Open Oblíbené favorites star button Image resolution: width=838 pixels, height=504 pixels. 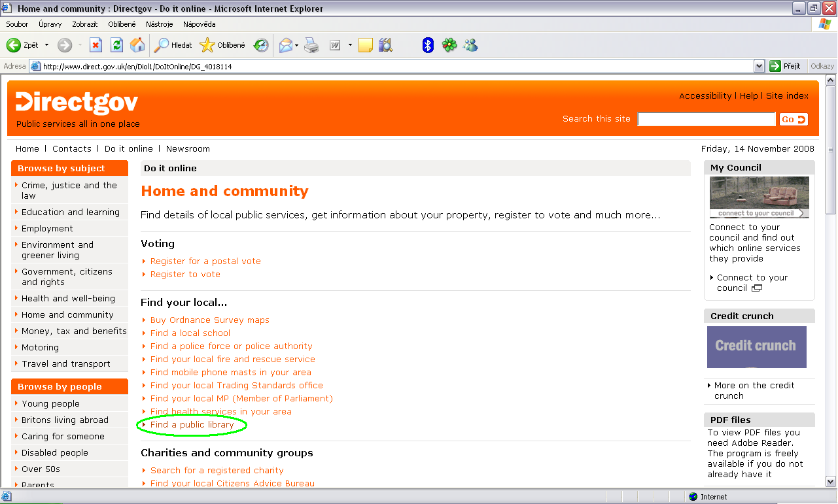coord(223,45)
